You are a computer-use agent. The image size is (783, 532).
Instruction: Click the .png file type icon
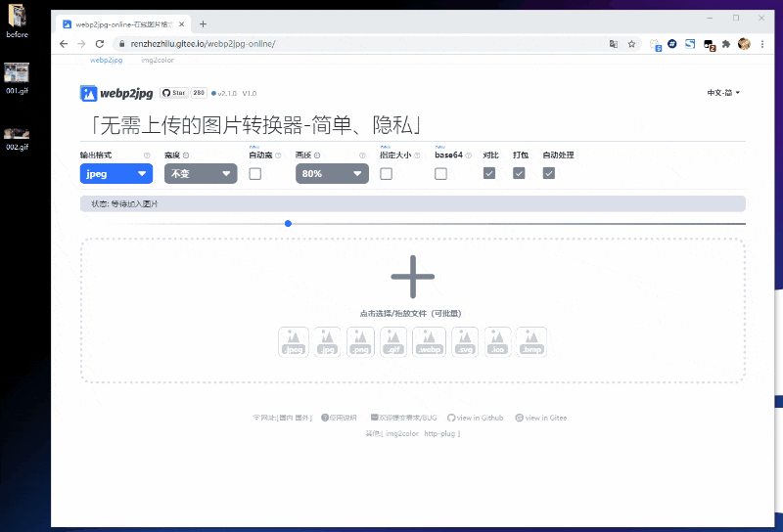[360, 342]
